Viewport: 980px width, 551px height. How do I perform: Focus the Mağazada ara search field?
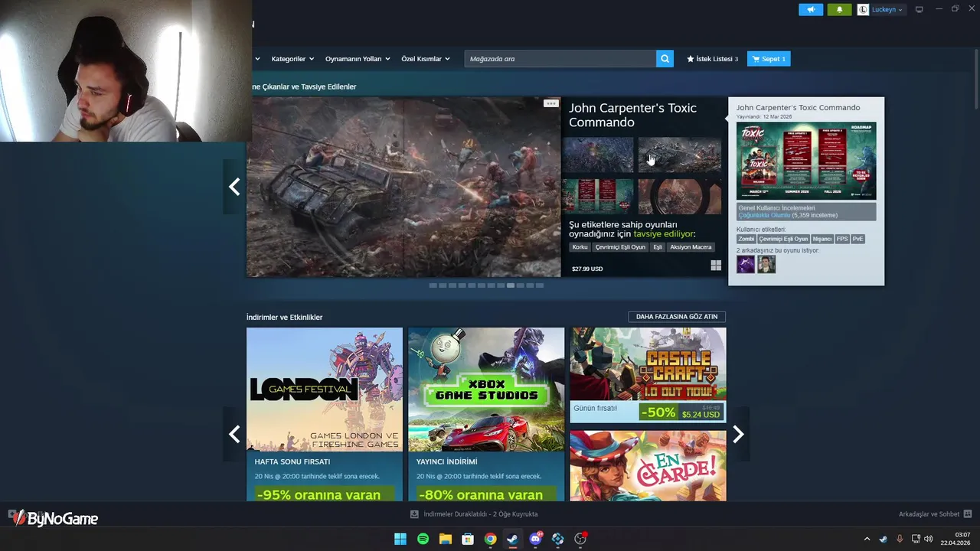coord(560,59)
